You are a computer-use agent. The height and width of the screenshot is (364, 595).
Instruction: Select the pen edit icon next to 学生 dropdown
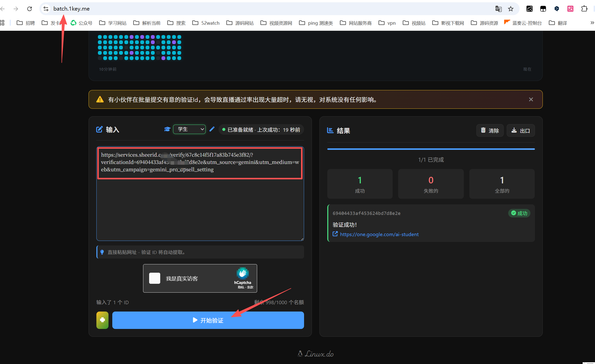point(212,129)
